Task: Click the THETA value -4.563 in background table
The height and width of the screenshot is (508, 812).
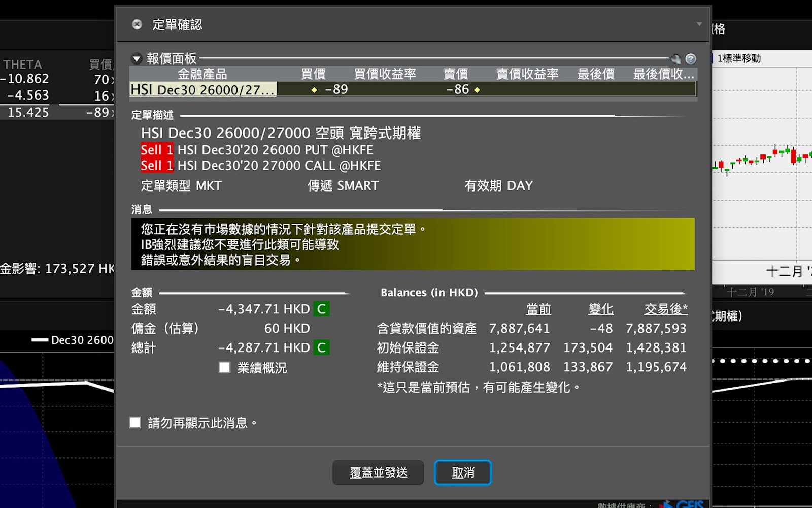Action: [28, 95]
